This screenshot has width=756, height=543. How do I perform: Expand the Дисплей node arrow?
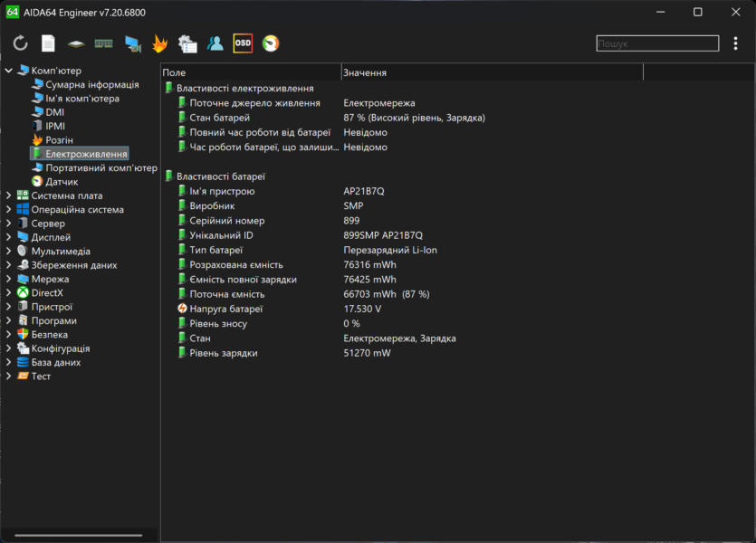click(x=8, y=237)
